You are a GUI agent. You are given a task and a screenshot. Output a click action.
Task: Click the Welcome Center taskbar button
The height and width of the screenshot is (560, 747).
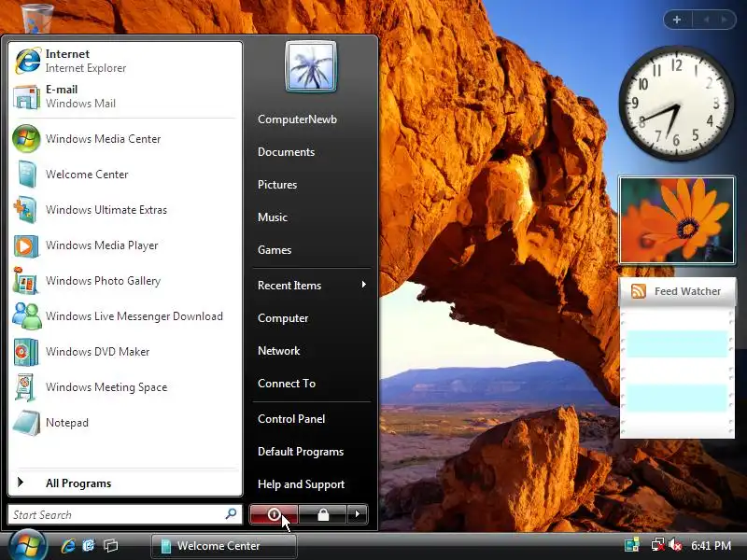point(224,546)
